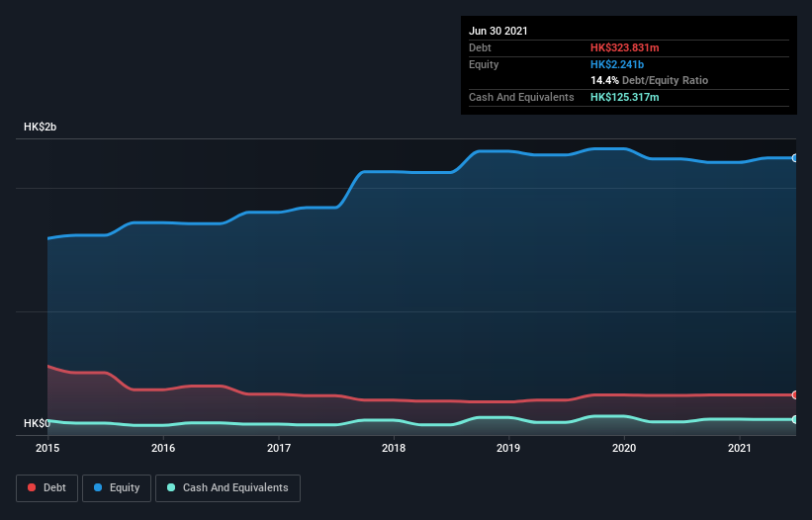This screenshot has width=812, height=520.
Task: Click the 2015 x-axis label
Action: tap(47, 448)
